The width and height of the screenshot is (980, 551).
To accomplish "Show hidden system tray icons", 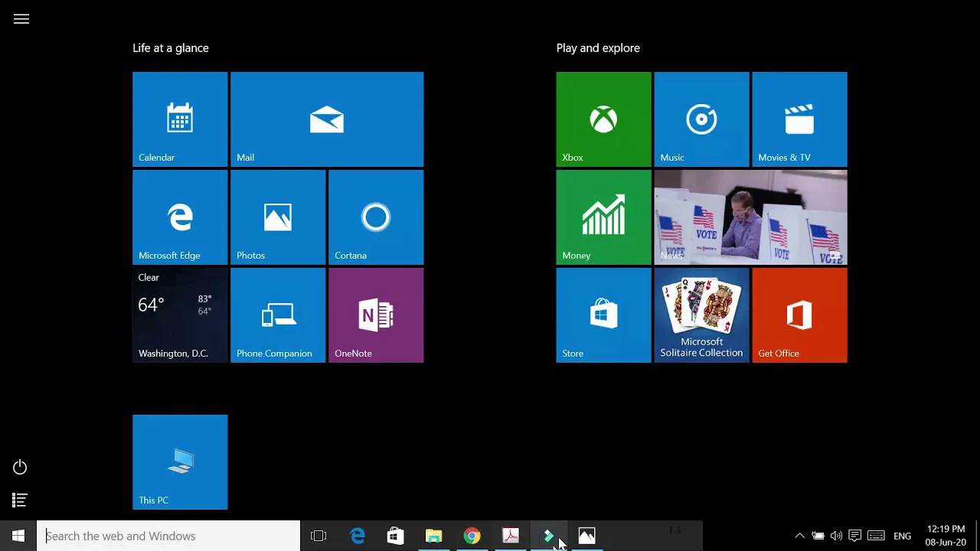I will (799, 536).
